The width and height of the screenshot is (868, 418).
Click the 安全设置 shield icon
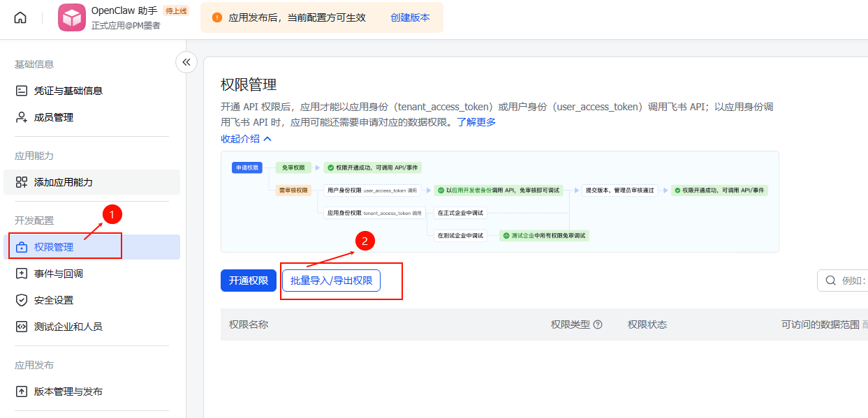pyautogui.click(x=22, y=300)
